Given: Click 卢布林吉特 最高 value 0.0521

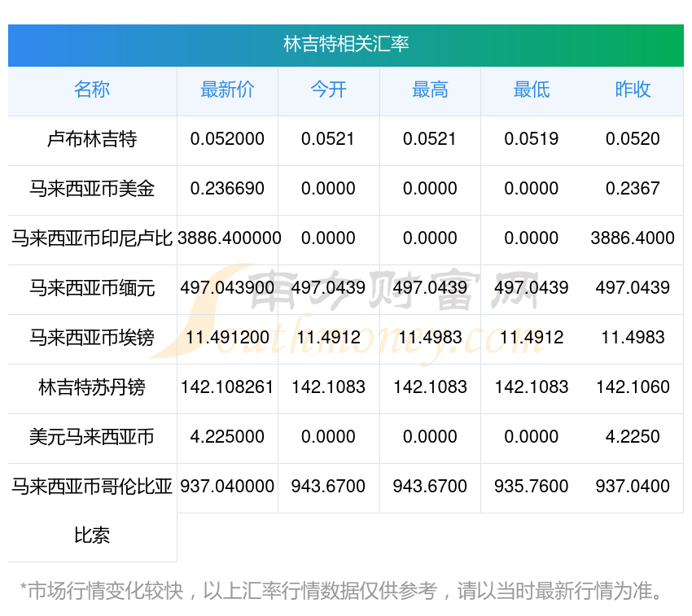Looking at the screenshot, I should tap(430, 139).
